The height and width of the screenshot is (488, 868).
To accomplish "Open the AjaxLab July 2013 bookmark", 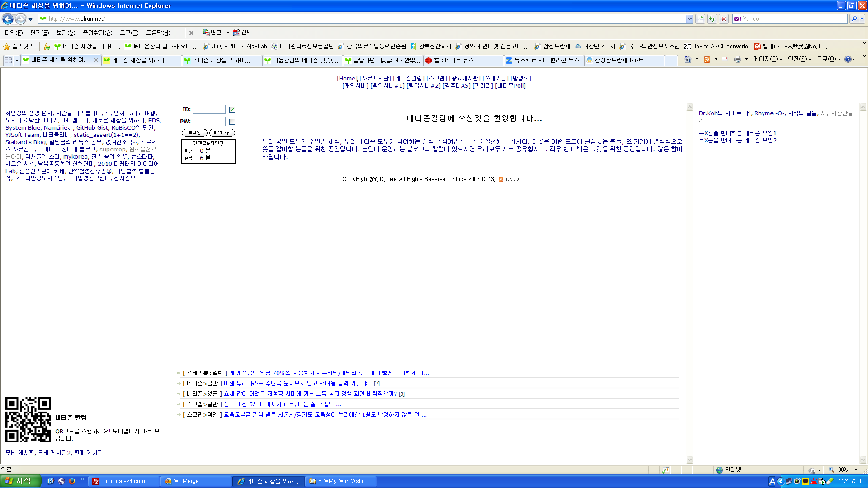I will tap(235, 46).
